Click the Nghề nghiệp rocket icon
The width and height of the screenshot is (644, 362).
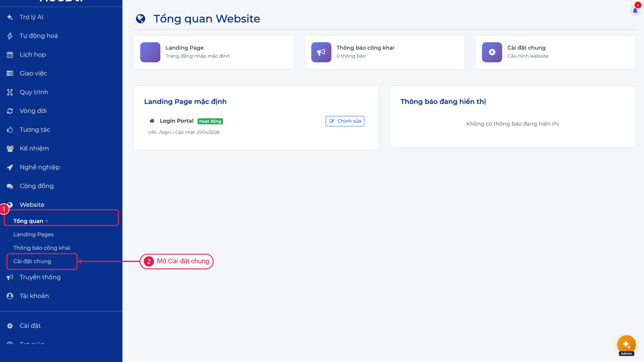(10, 167)
